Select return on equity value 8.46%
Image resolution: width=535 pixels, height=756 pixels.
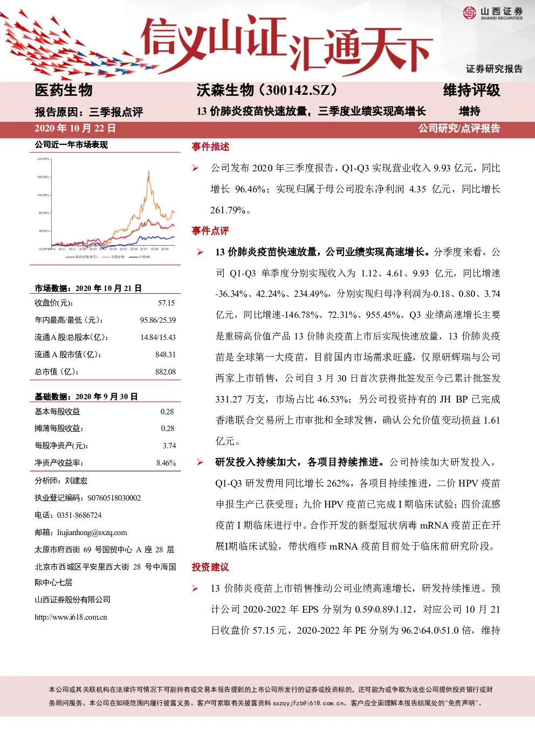click(166, 463)
